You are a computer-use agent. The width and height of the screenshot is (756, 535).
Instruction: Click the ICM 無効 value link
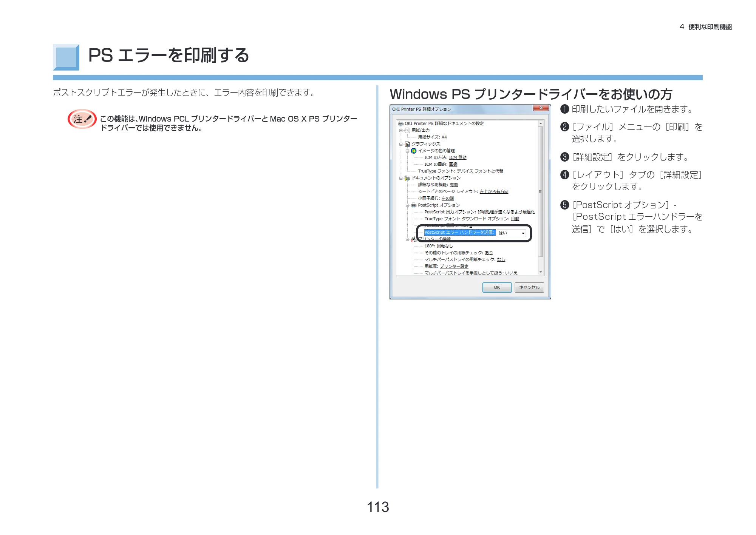point(458,157)
